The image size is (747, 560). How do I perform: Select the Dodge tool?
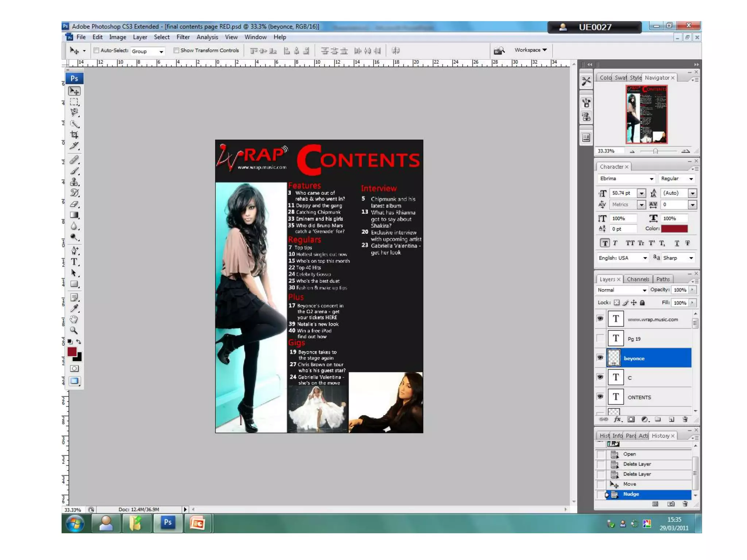pyautogui.click(x=74, y=237)
